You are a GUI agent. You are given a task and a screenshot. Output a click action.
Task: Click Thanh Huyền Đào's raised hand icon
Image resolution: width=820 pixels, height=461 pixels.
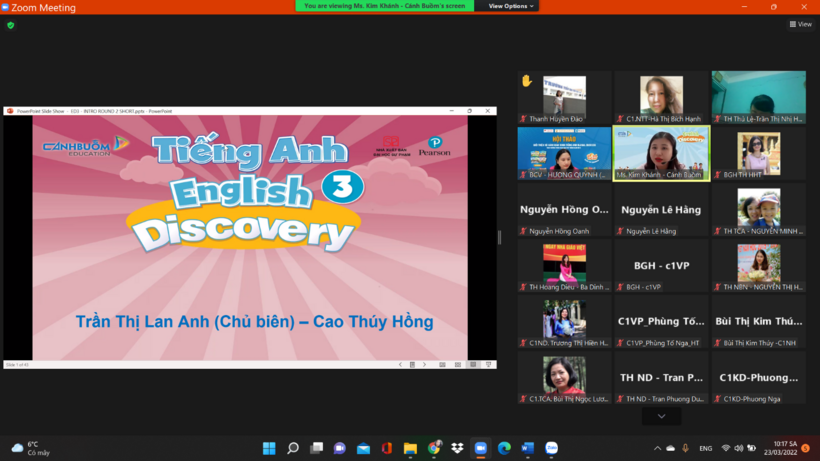[x=526, y=81]
